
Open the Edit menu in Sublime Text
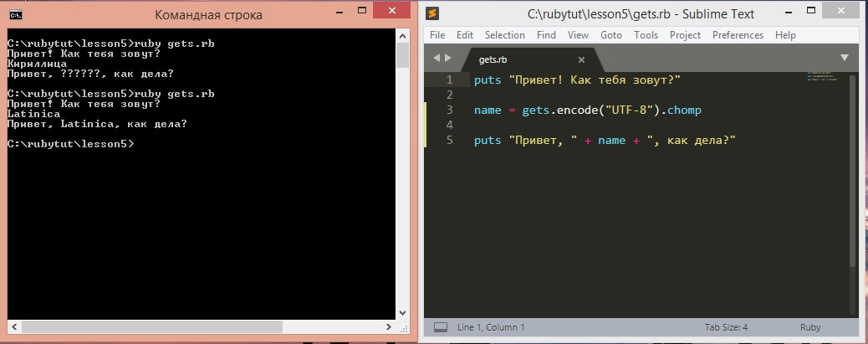pyautogui.click(x=465, y=35)
